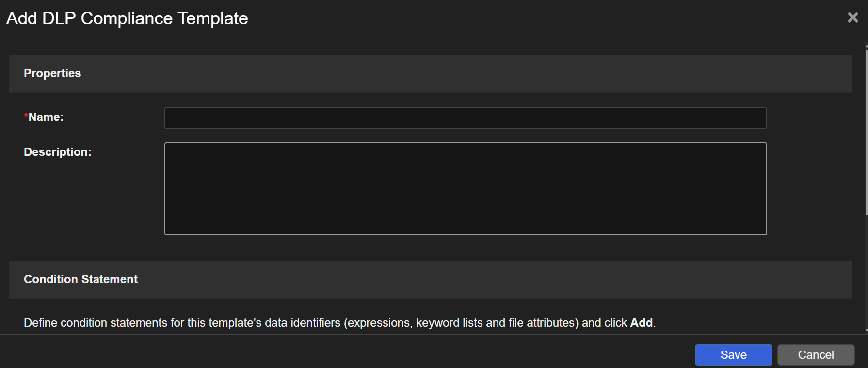Select the Properties section header

pyautogui.click(x=52, y=73)
